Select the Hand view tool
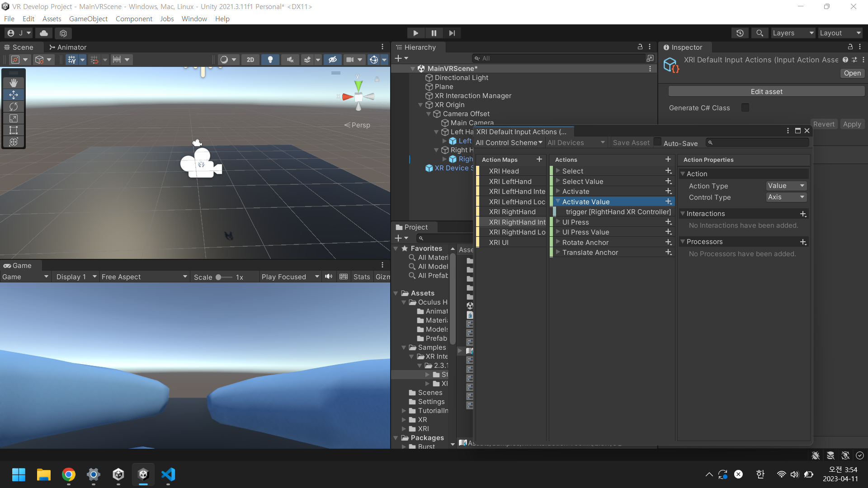The width and height of the screenshot is (868, 488). (x=14, y=83)
